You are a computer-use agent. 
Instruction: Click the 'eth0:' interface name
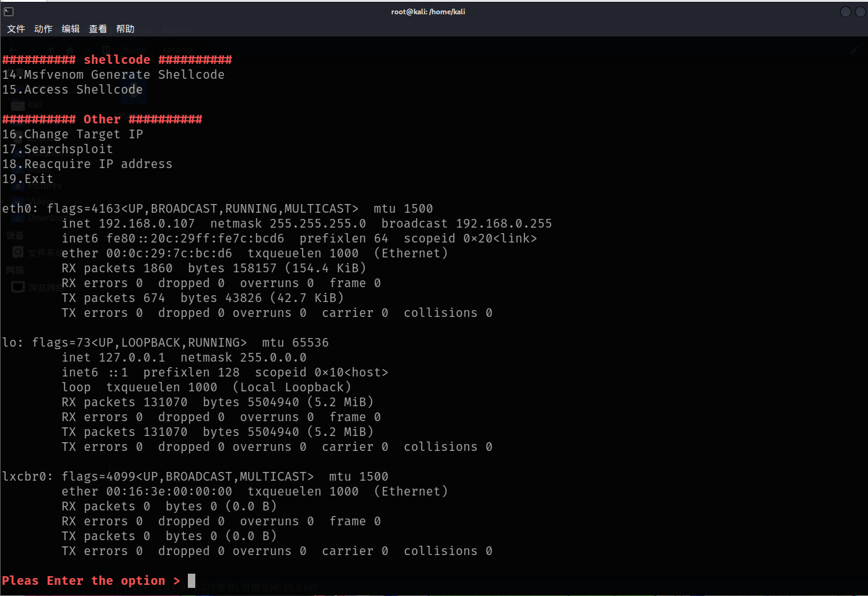click(x=20, y=208)
